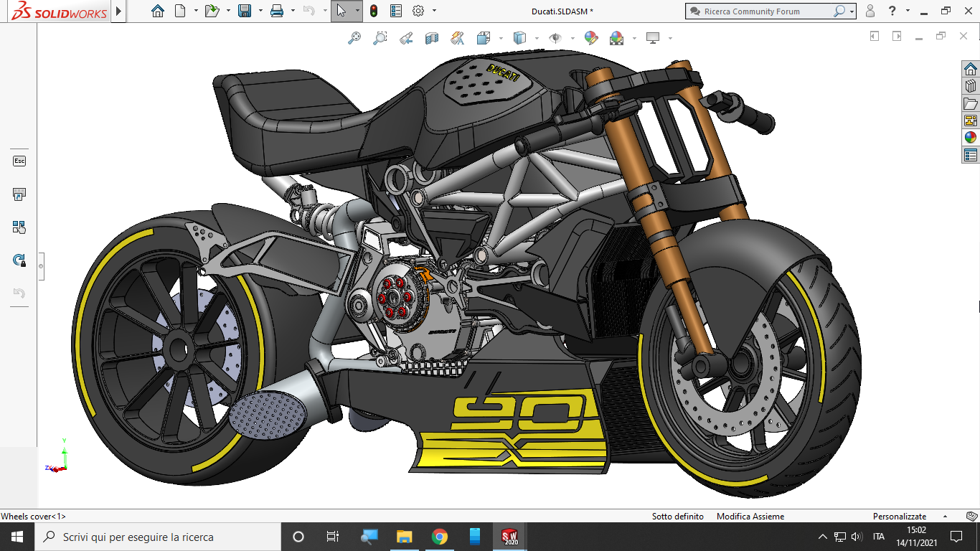This screenshot has height=551, width=980.
Task: Print the current document
Action: (x=277, y=11)
